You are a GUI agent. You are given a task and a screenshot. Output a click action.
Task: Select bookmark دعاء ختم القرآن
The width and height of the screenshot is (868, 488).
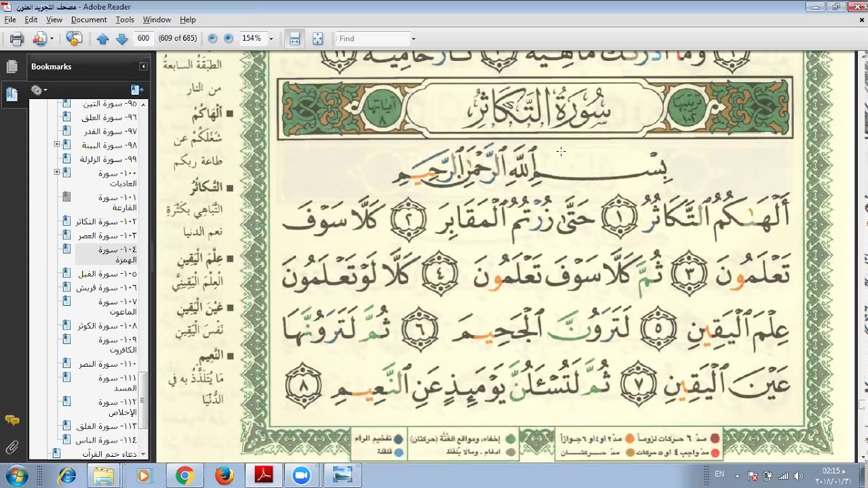109,454
